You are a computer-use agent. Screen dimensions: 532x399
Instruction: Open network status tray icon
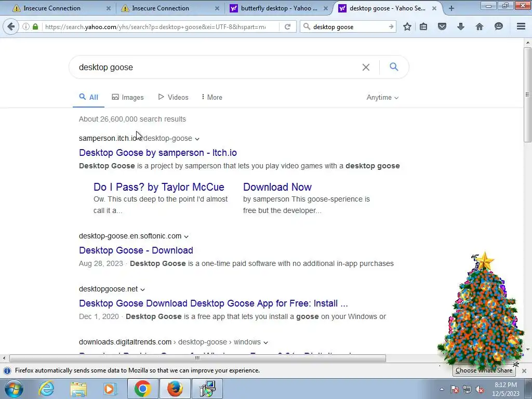click(467, 390)
